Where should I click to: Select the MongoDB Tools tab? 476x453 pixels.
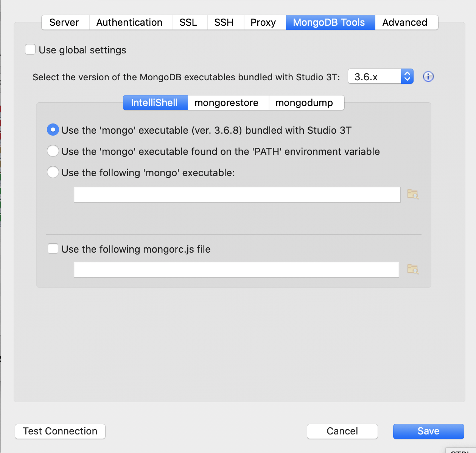(x=330, y=22)
